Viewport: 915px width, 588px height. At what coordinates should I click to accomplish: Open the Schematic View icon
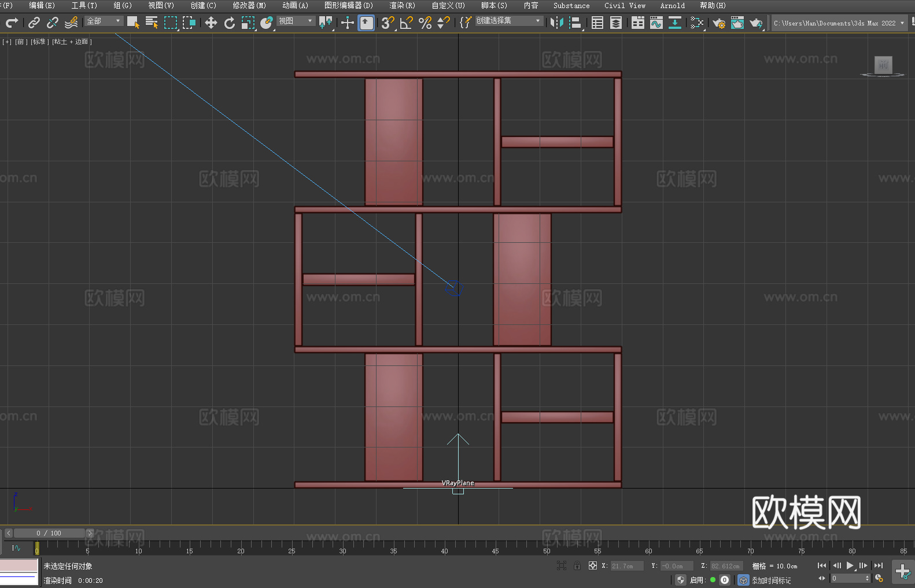coord(697,23)
